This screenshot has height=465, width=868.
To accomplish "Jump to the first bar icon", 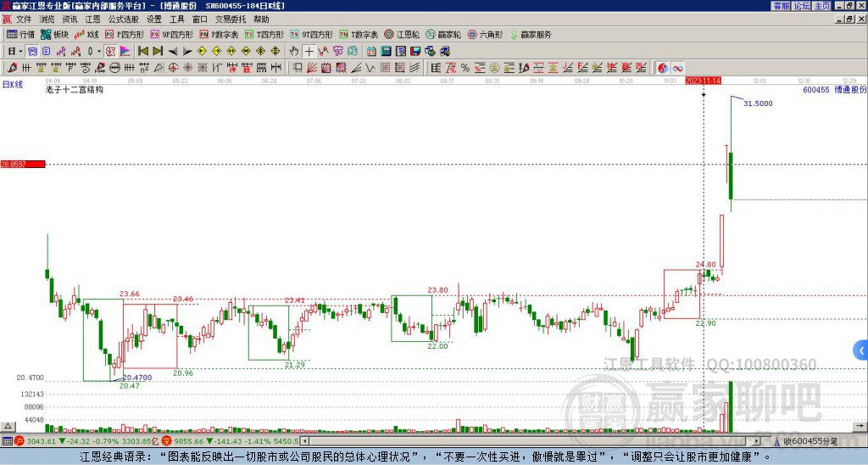I will [142, 51].
